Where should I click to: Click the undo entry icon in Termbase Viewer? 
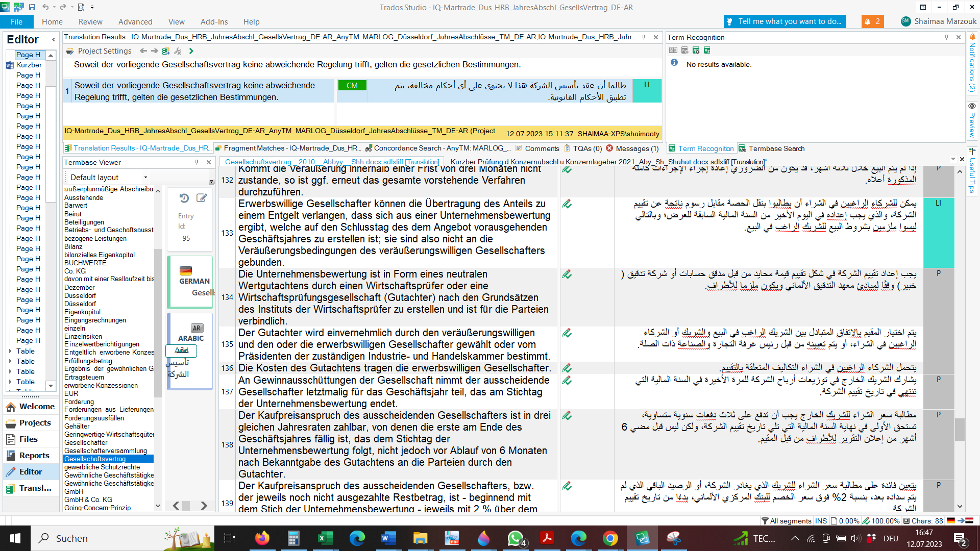coord(184,198)
